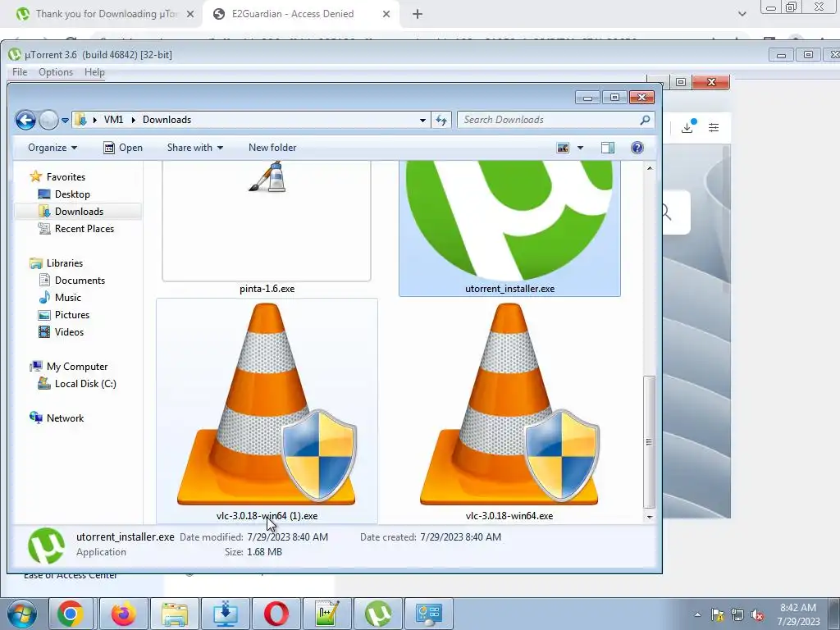Select vlc-3.0.18-win64.exe file icon
Viewport: 840px width, 630px height.
tap(509, 404)
